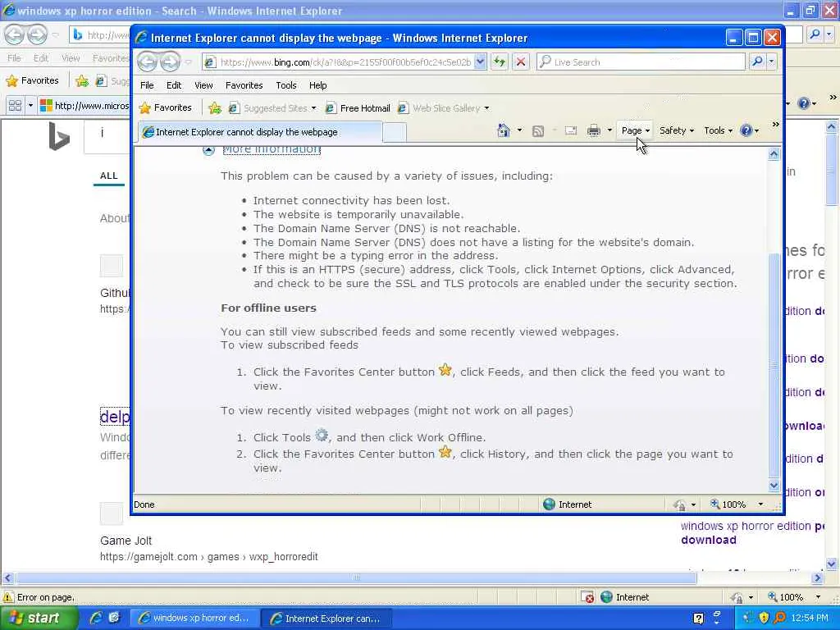Open the Page dropdown menu
840x630 pixels.
tap(635, 130)
